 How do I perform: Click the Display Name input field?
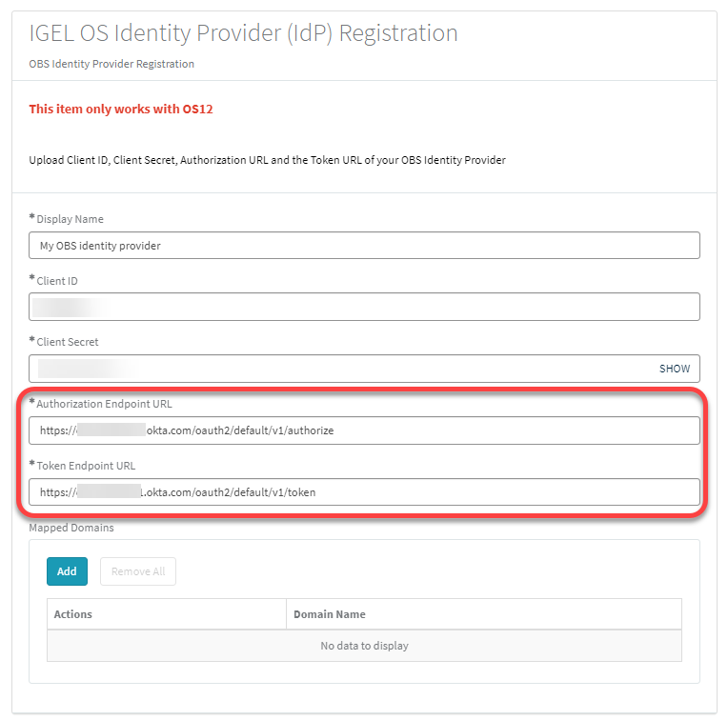click(x=364, y=246)
